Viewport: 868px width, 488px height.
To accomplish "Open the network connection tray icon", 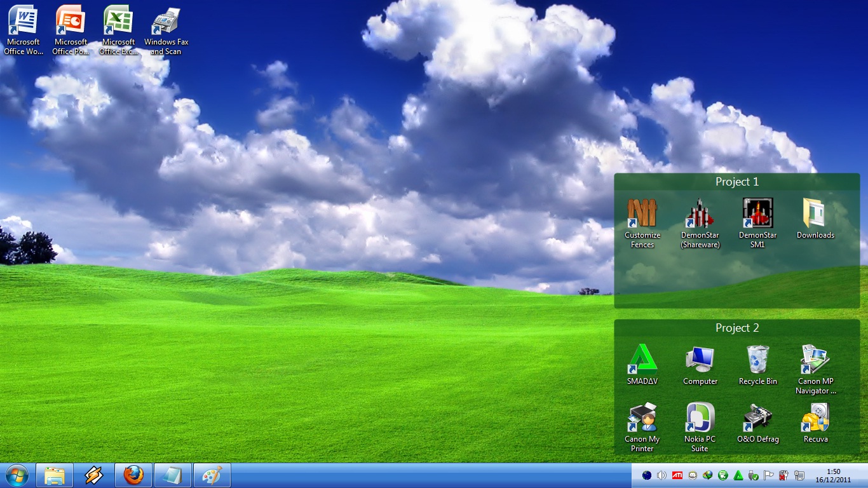I will (799, 475).
